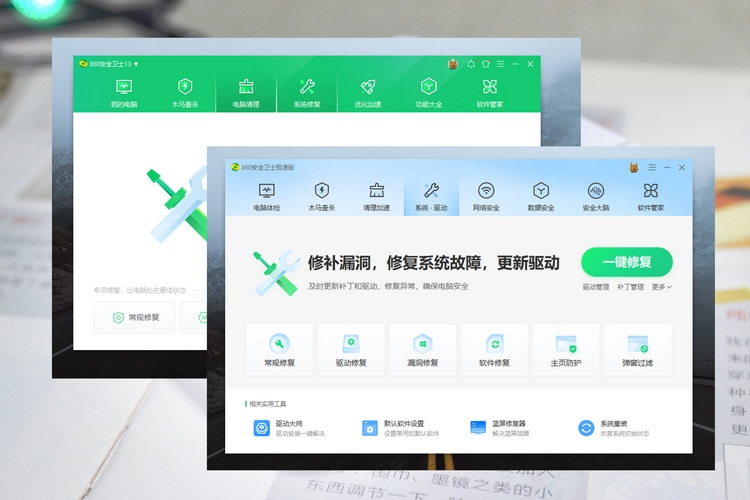Open 主页防护 card
The width and height of the screenshot is (750, 500).
click(566, 350)
